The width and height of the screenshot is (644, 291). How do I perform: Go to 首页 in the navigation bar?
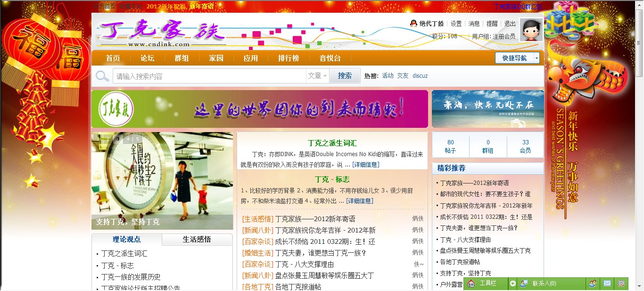pos(113,58)
